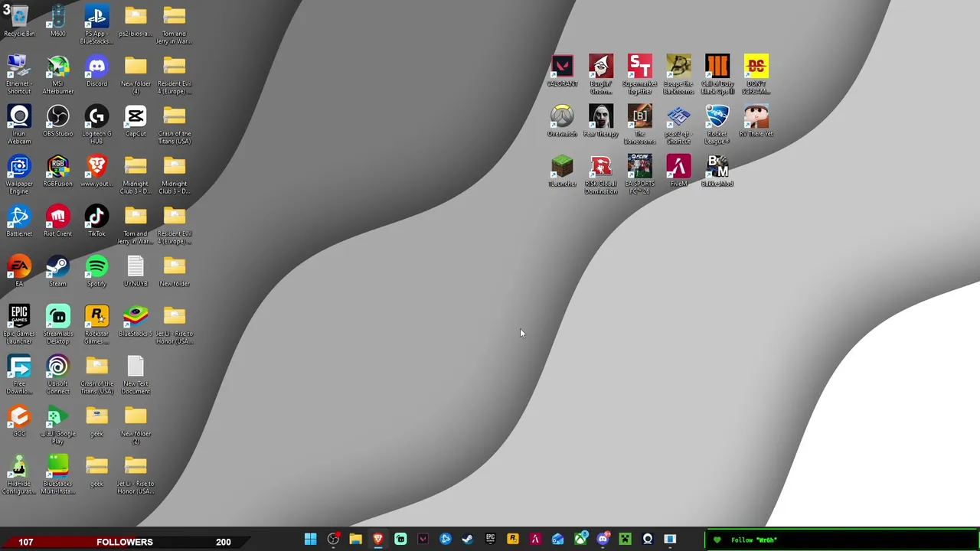Open the Free Download shortcut icon
980x551 pixels.
pos(19,374)
